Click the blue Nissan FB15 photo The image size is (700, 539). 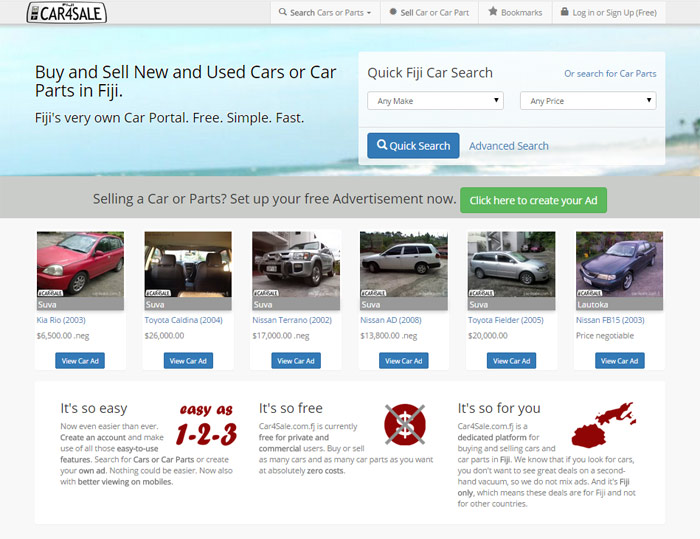click(x=620, y=264)
